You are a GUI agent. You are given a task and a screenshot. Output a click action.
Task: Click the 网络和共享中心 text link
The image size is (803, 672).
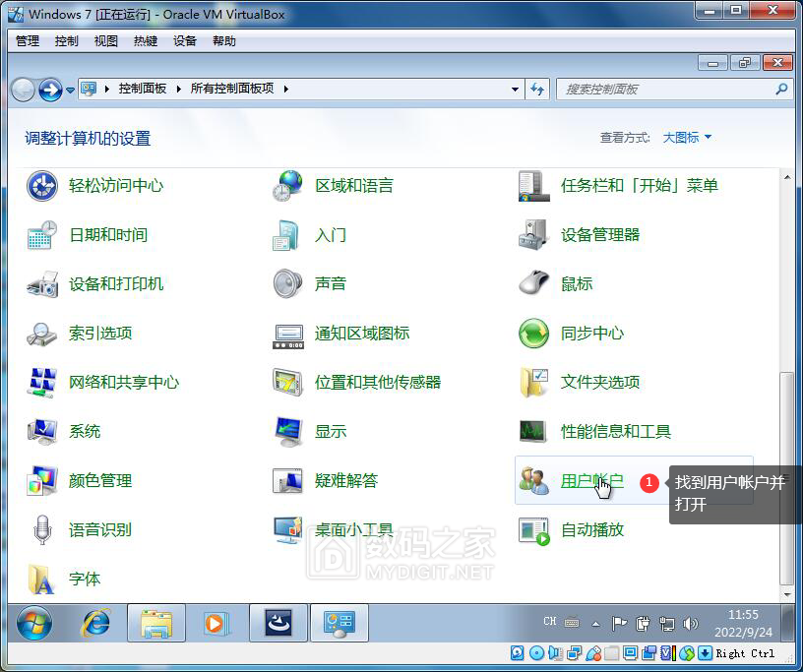tap(124, 382)
